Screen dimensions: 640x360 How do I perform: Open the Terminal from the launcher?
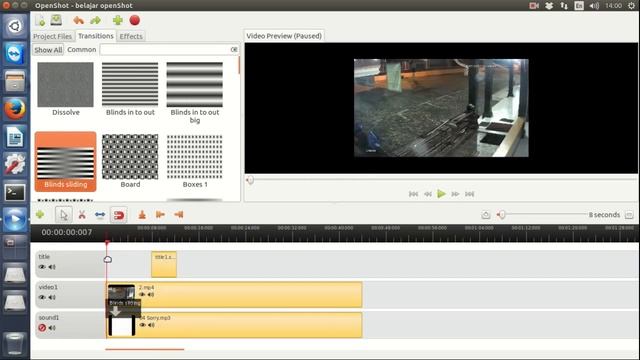tap(15, 192)
